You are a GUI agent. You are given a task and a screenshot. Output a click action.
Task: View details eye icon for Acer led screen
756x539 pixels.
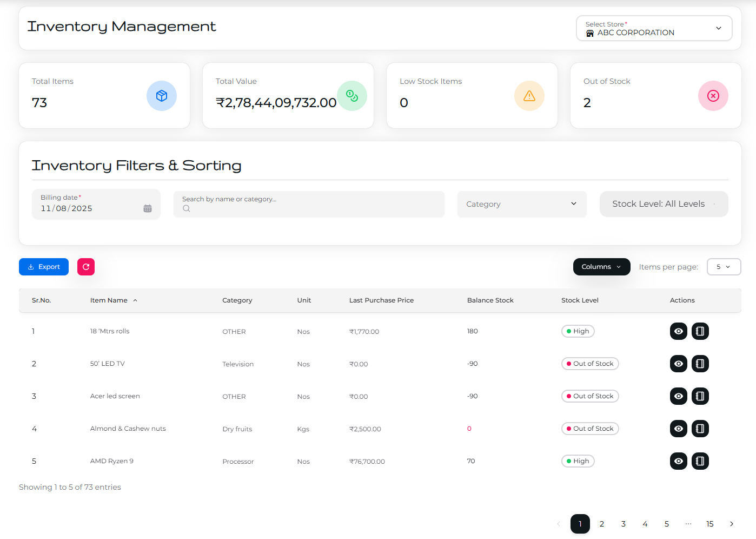(x=678, y=396)
